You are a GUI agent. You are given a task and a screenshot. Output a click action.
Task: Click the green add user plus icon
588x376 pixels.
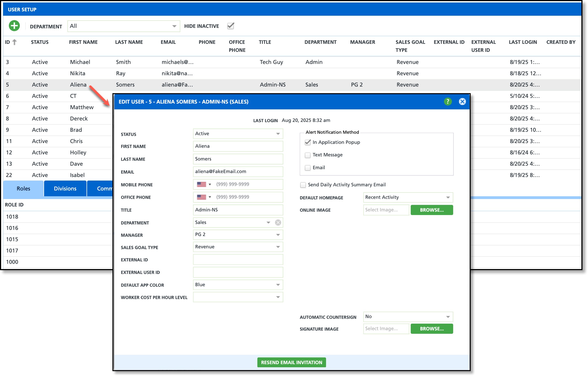tap(14, 26)
